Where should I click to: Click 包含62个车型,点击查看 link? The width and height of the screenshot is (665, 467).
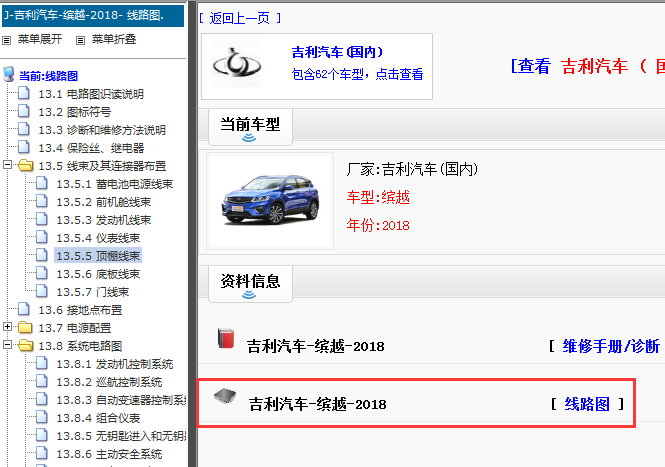[x=358, y=74]
